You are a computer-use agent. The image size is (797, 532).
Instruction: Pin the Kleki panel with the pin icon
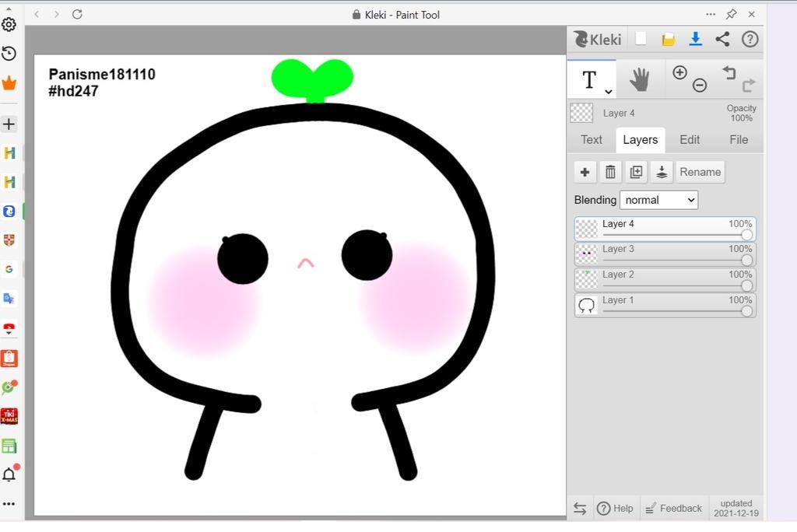click(731, 14)
